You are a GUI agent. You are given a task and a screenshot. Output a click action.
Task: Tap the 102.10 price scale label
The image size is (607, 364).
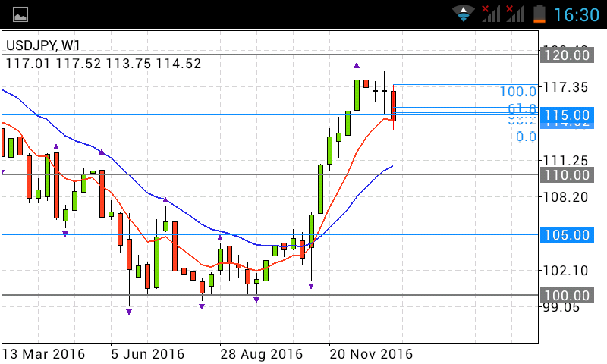(565, 271)
